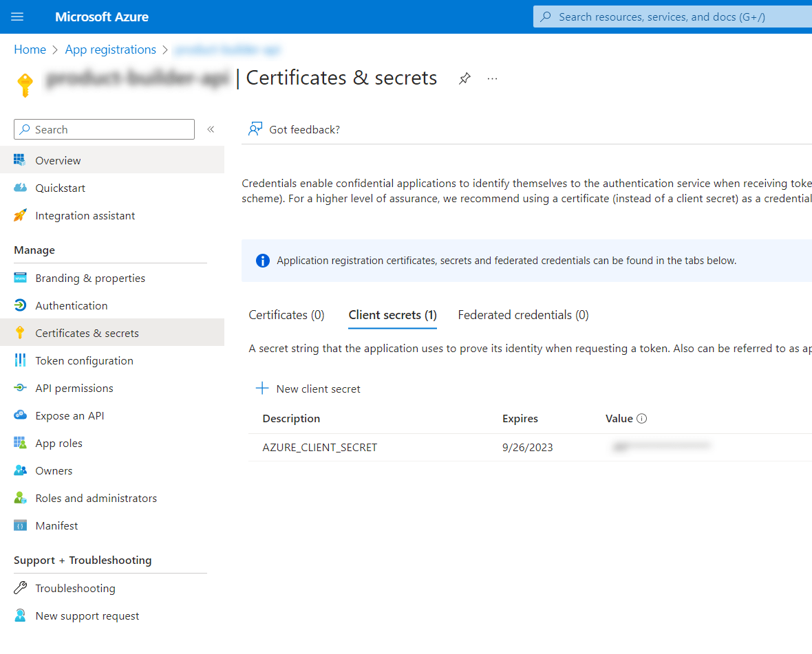Click Got feedback? button
Viewport: 812px width, 654px height.
click(x=295, y=129)
